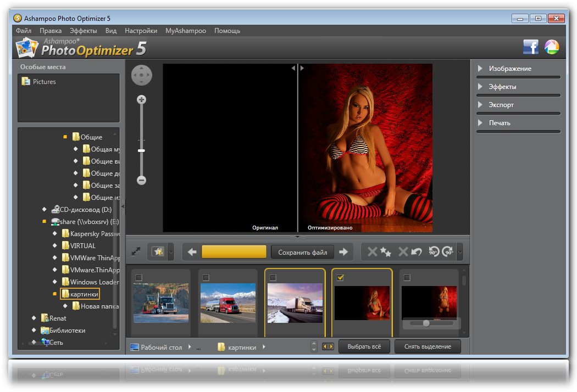Click the Facebook share icon
Viewport: 577px width, 392px height.
(x=530, y=47)
